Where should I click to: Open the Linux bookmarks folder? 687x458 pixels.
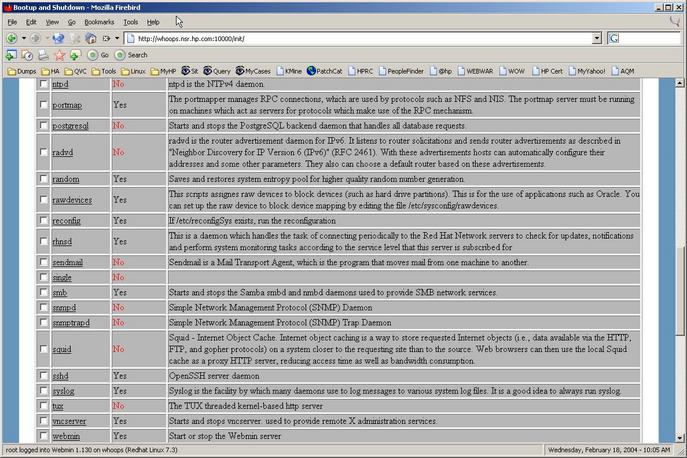pyautogui.click(x=133, y=71)
